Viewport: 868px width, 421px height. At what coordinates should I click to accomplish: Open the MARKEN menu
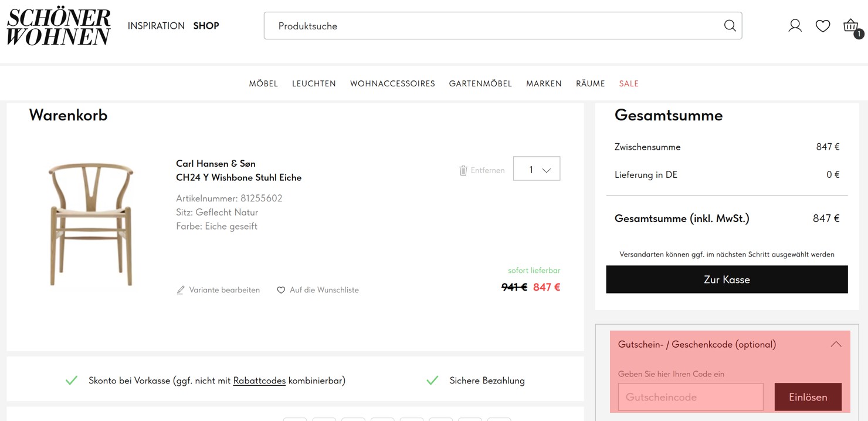coord(544,84)
